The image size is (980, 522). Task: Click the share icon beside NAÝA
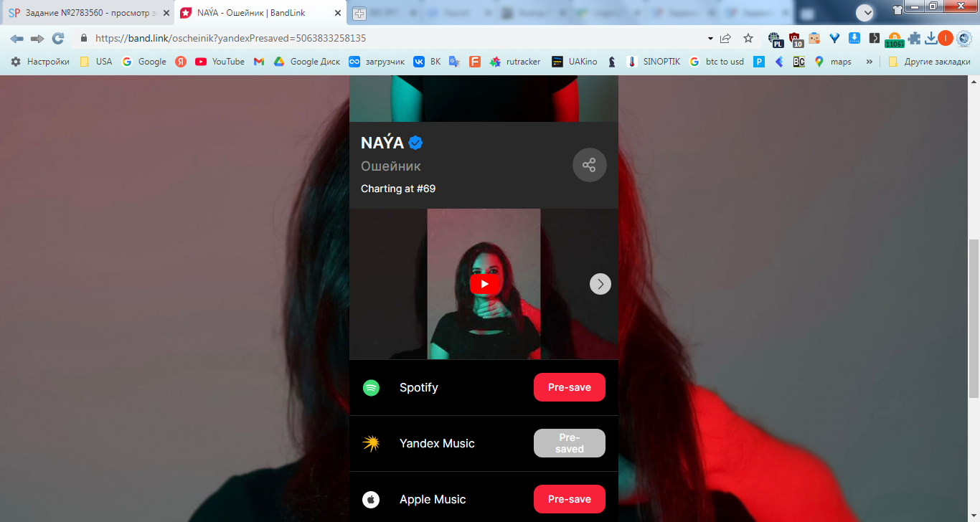tap(589, 165)
